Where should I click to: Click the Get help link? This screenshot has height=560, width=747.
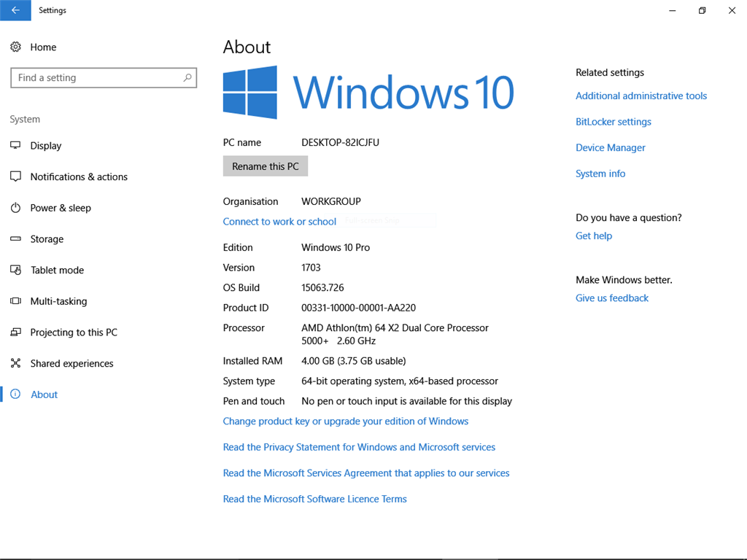[594, 236]
